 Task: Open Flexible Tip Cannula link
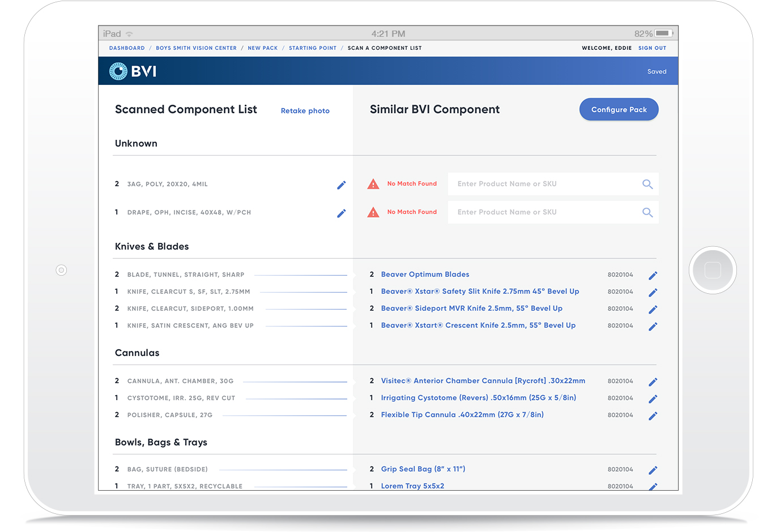(x=462, y=415)
